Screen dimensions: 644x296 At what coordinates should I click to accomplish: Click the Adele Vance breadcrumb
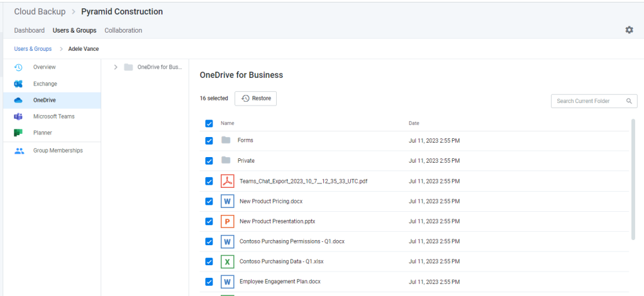pos(84,49)
